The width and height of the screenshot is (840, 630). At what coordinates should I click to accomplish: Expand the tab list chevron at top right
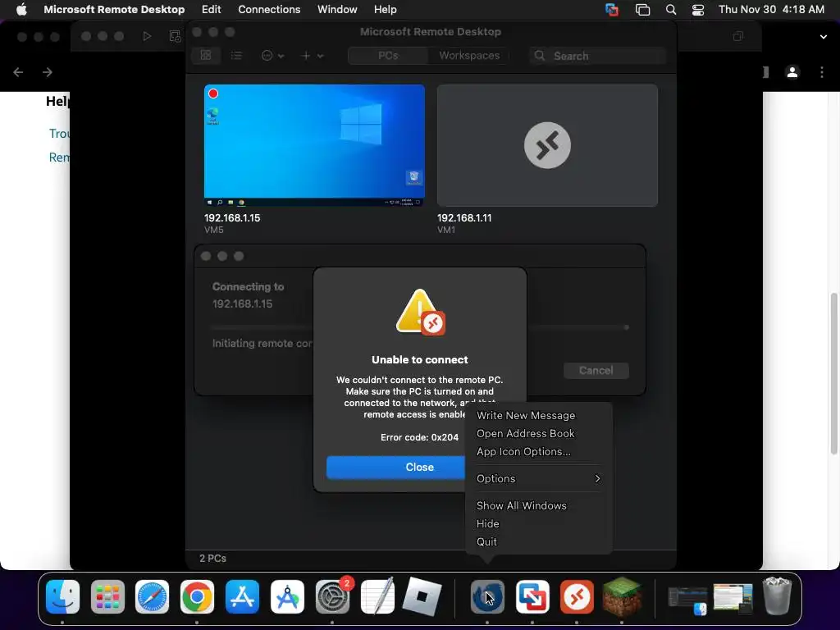pos(824,36)
